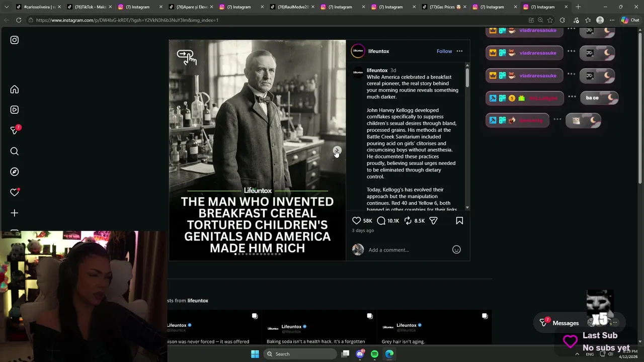Open comments via the speech bubble icon
Image resolution: width=644 pixels, height=362 pixels.
click(x=381, y=221)
